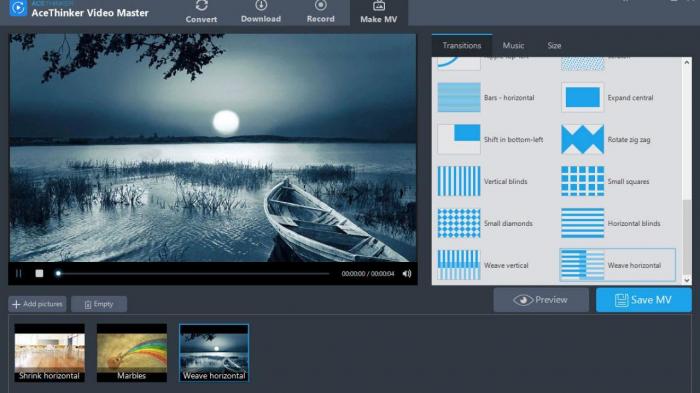Image resolution: width=700 pixels, height=393 pixels.
Task: Open the Download section
Action: pos(261,12)
